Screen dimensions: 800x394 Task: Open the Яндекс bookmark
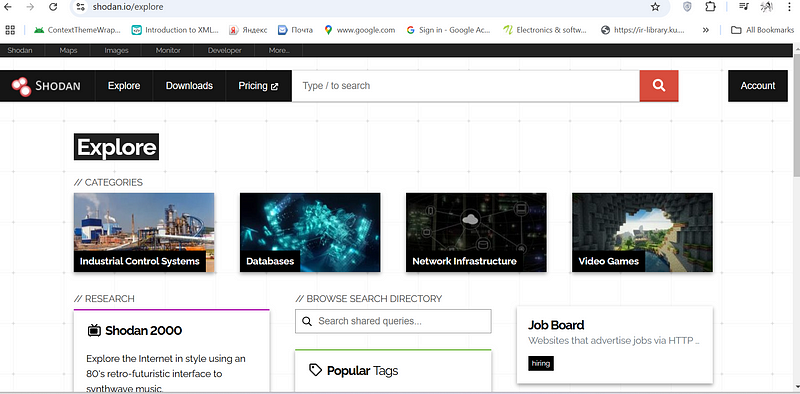pos(248,30)
